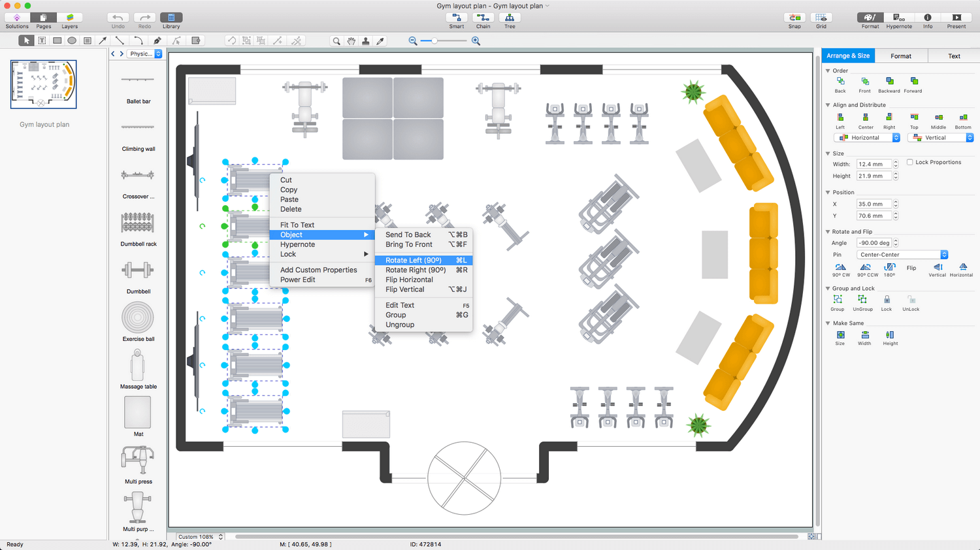Toggle the Grid icon in toolbar
Viewport: 980px width, 550px height.
[x=821, y=18]
